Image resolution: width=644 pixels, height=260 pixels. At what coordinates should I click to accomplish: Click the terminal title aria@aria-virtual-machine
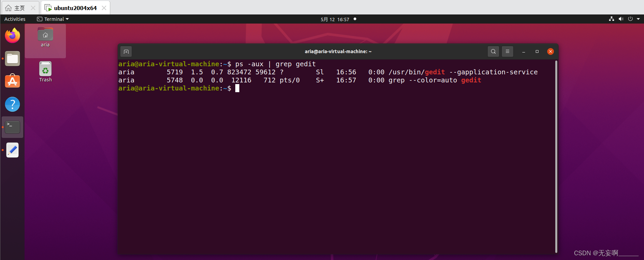point(338,51)
